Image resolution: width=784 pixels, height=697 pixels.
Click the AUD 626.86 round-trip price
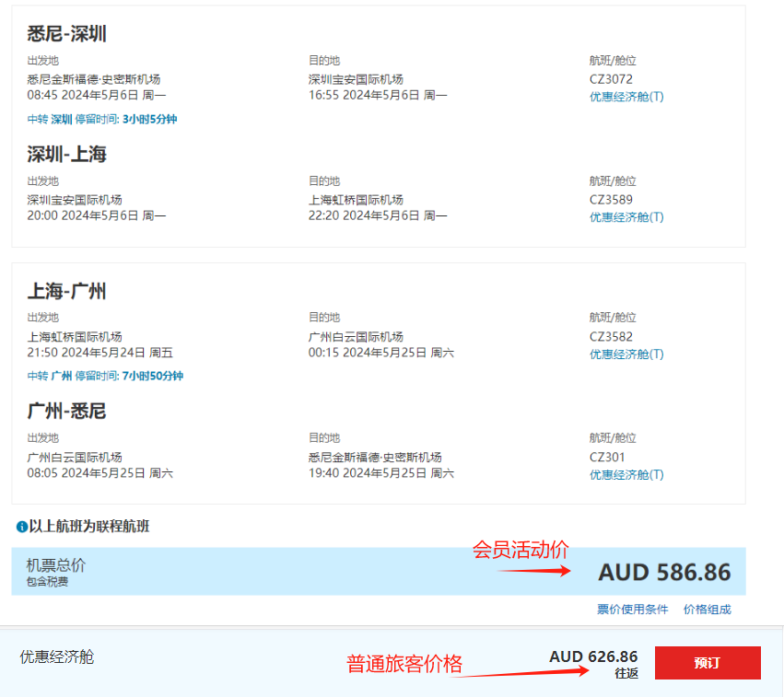click(592, 656)
